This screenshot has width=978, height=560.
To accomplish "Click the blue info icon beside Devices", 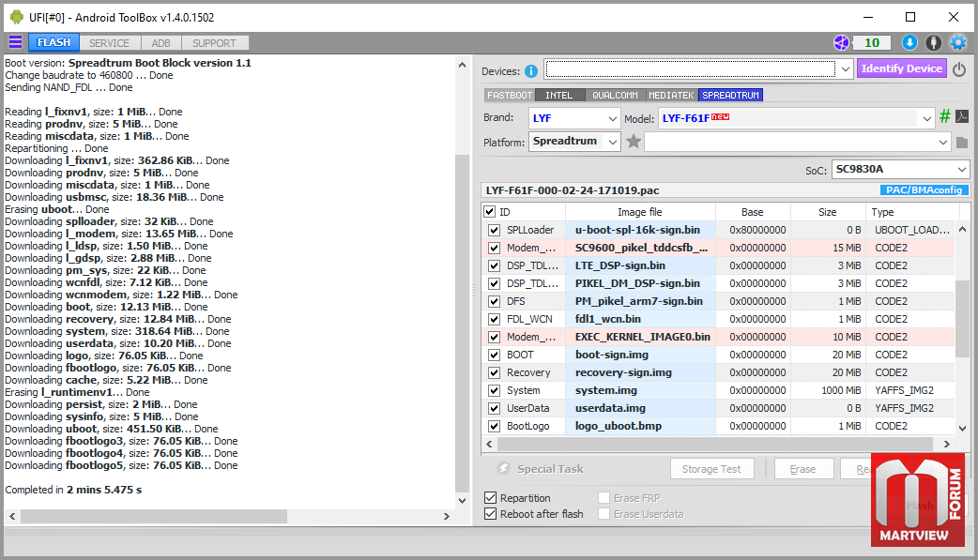I will [x=531, y=71].
